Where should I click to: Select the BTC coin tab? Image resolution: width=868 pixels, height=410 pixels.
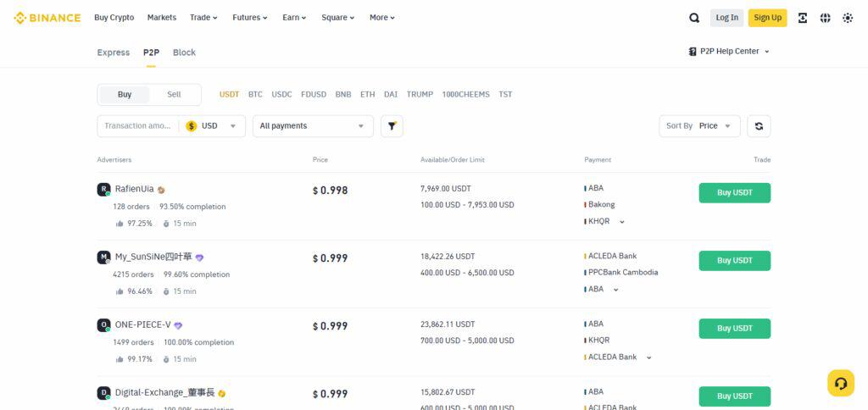pyautogui.click(x=255, y=95)
